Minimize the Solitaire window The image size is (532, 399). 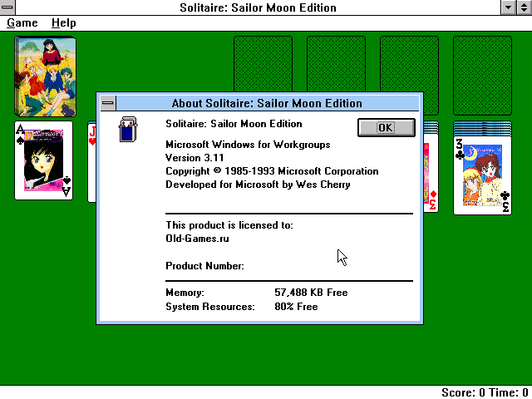pyautogui.click(x=509, y=7)
